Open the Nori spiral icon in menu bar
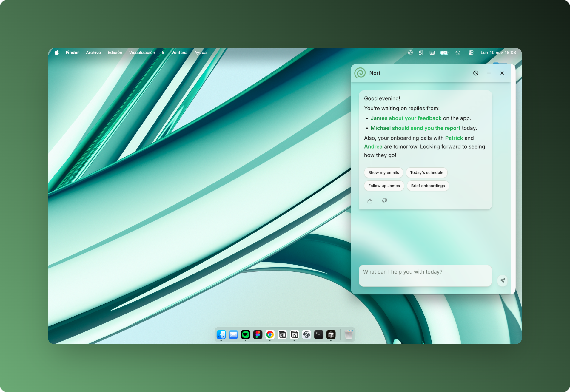 [x=410, y=53]
